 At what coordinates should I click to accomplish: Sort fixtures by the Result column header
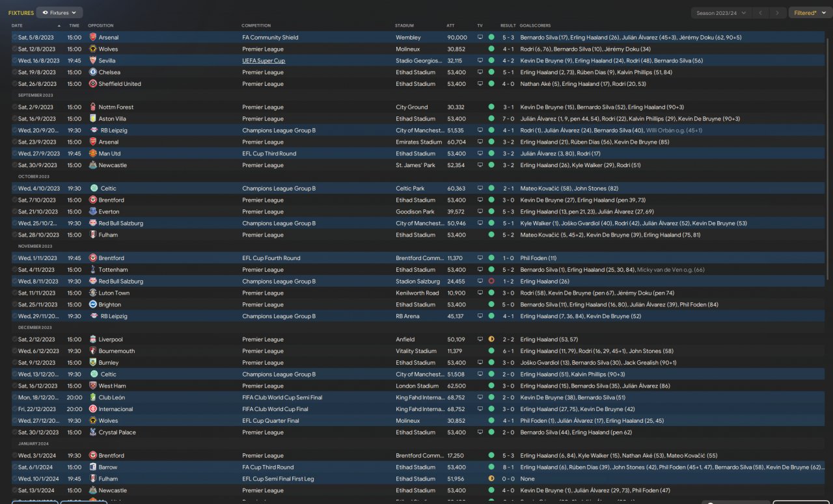pyautogui.click(x=508, y=25)
